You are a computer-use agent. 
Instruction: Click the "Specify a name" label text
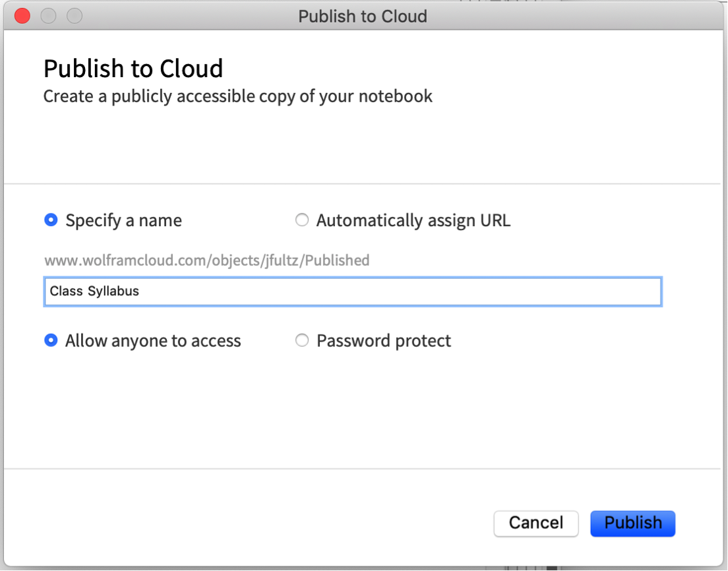(x=123, y=220)
